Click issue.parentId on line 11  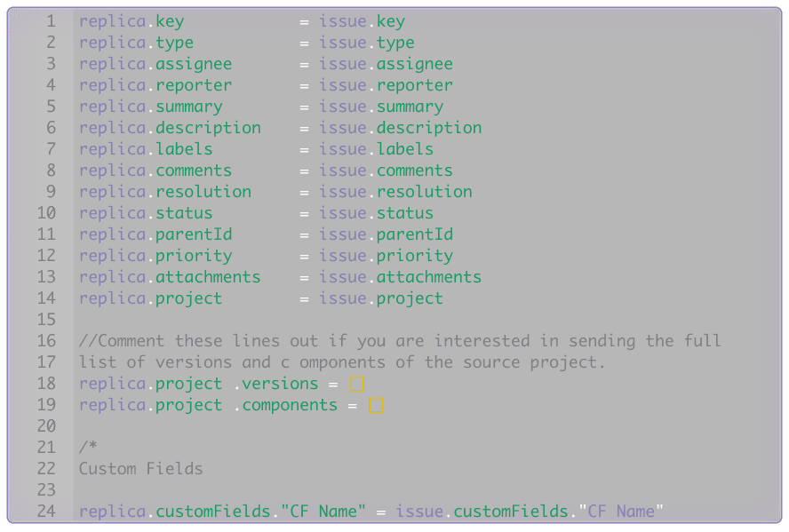tap(386, 234)
